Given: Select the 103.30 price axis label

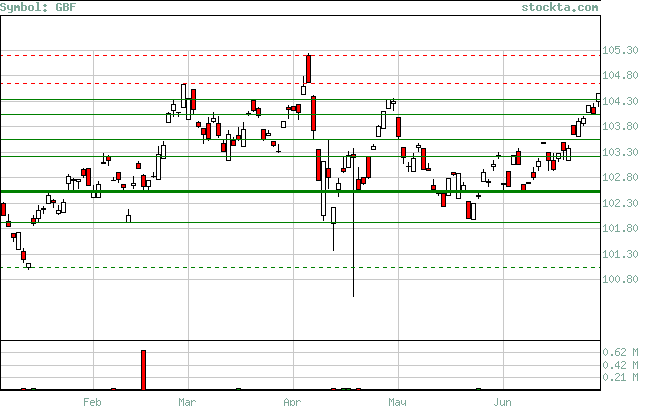Looking at the screenshot, I should (620, 152).
